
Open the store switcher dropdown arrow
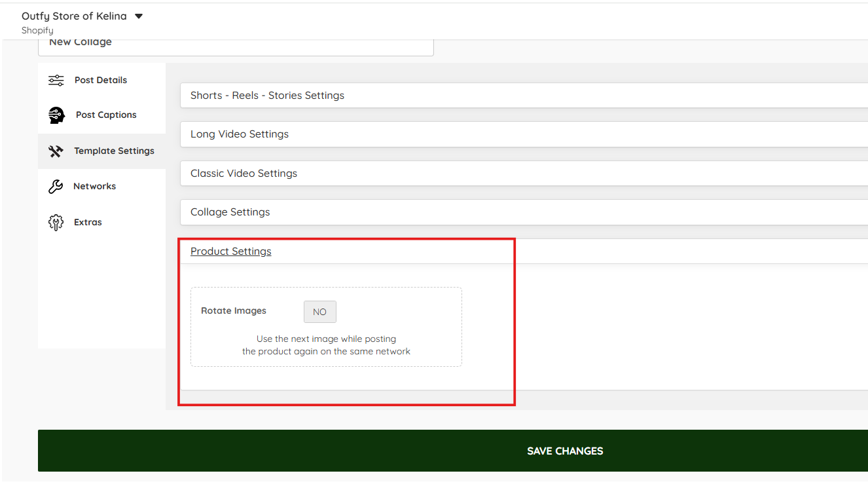tap(139, 16)
